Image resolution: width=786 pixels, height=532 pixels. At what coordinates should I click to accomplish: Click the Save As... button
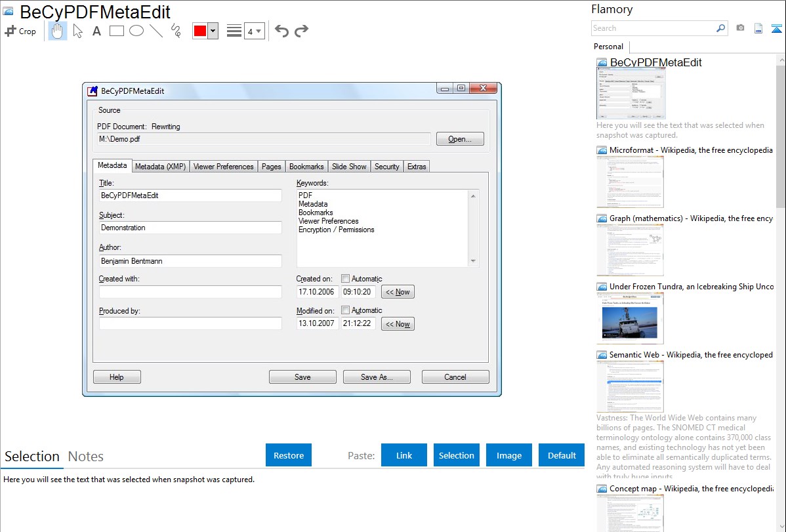tap(377, 377)
